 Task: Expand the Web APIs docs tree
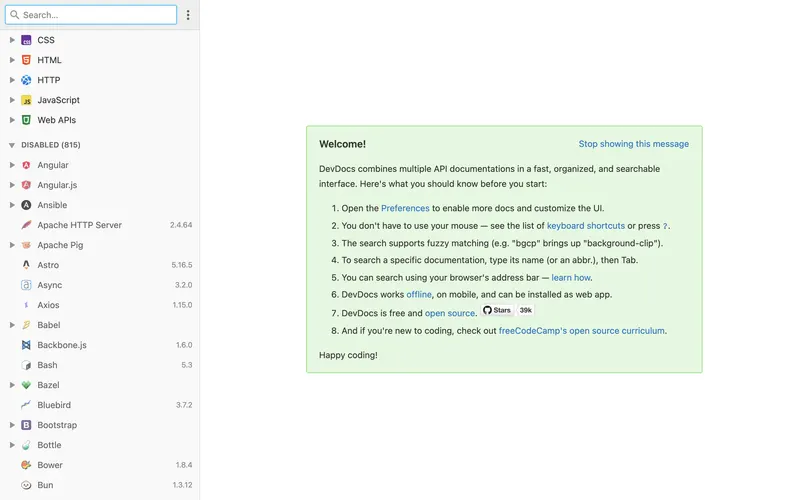(x=12, y=120)
